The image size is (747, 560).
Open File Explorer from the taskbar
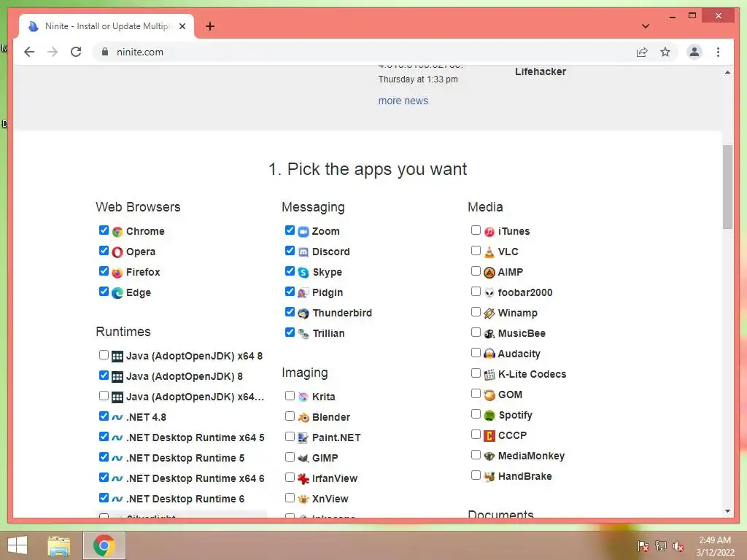[x=59, y=545]
